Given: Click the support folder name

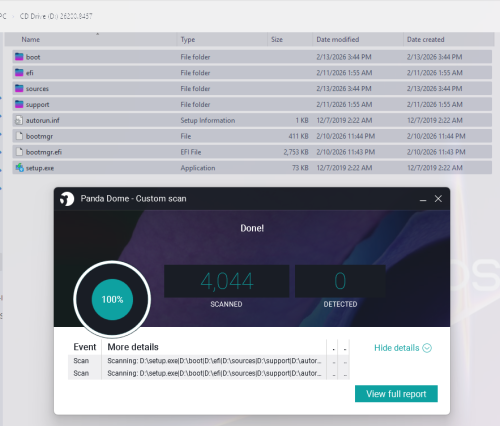Looking at the screenshot, I should (38, 105).
